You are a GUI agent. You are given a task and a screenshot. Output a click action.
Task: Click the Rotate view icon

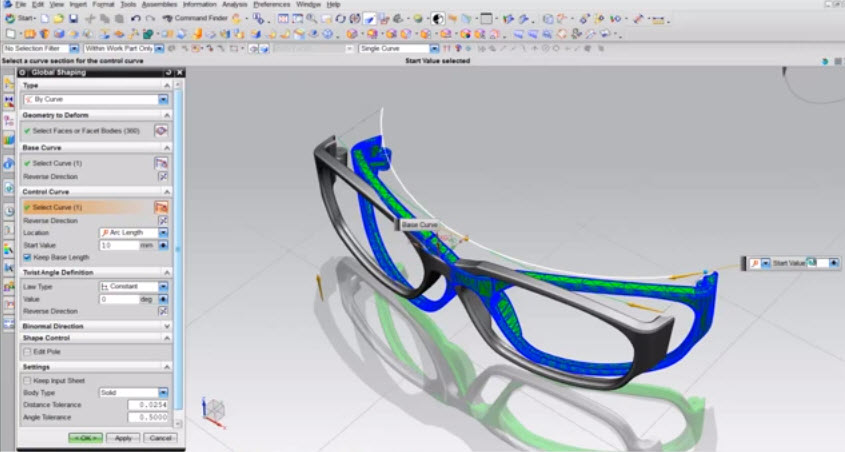[340, 18]
